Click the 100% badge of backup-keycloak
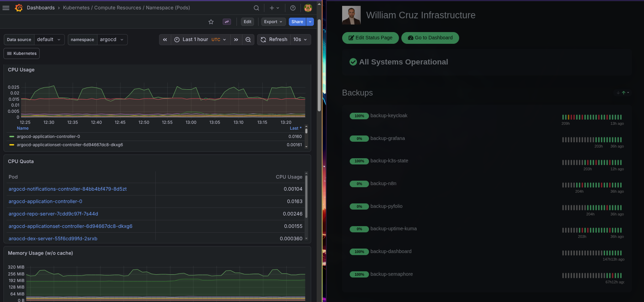The width and height of the screenshot is (644, 302). tap(359, 116)
